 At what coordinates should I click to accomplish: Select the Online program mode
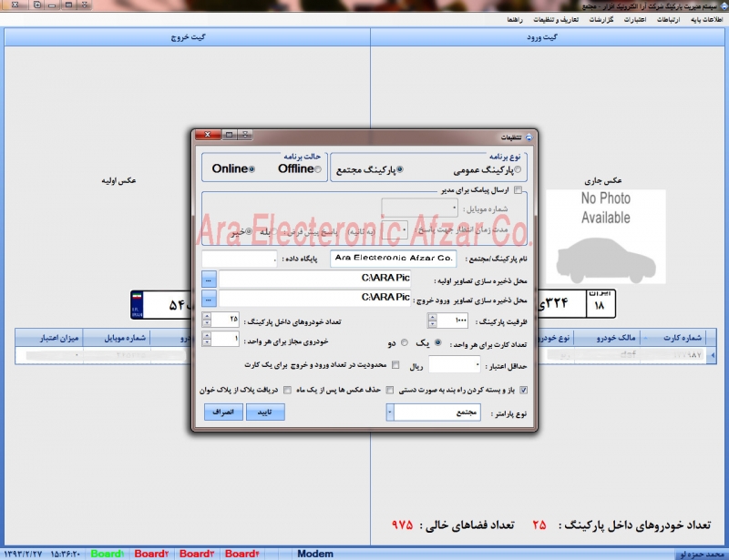click(x=252, y=169)
